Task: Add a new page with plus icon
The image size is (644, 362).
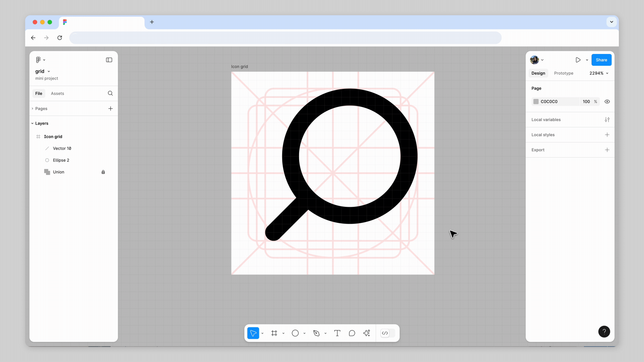Action: pyautogui.click(x=111, y=109)
